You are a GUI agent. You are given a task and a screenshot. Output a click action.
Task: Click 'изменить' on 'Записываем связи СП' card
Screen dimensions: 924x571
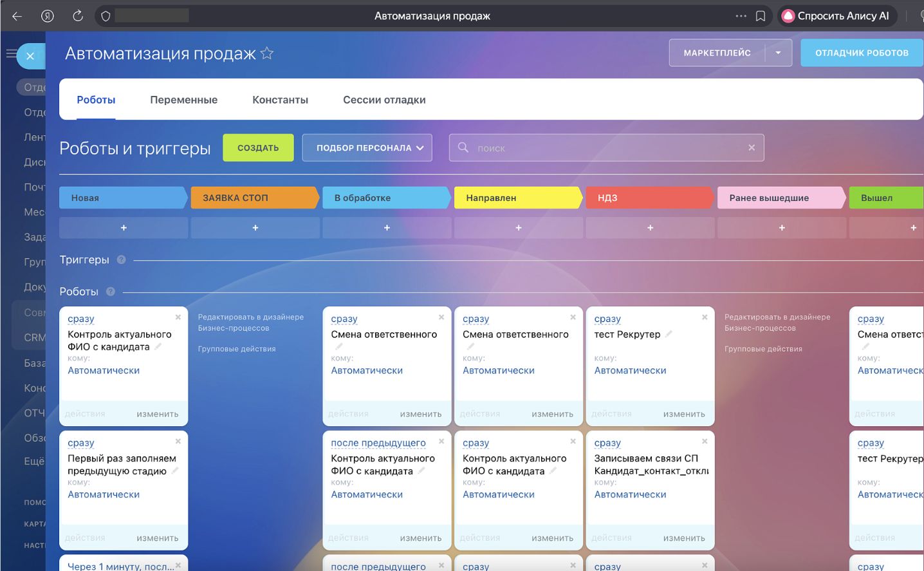(x=684, y=538)
